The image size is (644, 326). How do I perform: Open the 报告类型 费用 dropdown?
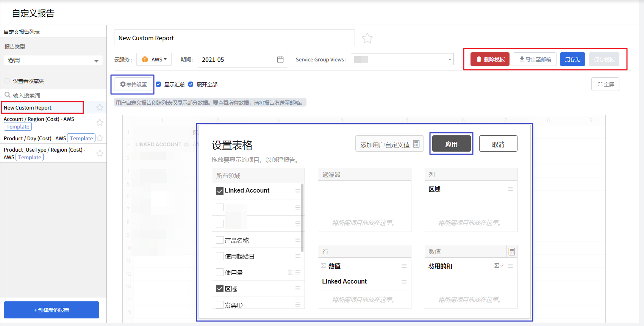tap(53, 61)
